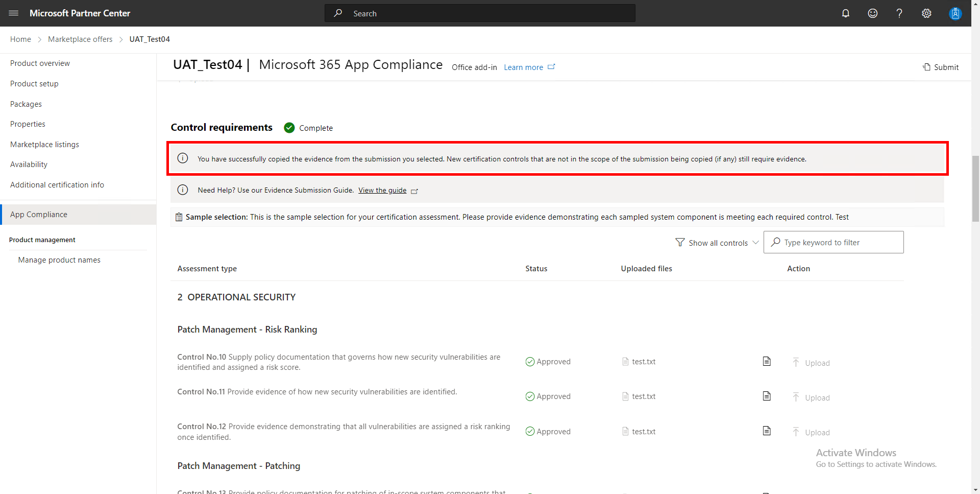Expand the Show all controls dropdown
The width and height of the screenshot is (980, 494).
click(x=717, y=243)
